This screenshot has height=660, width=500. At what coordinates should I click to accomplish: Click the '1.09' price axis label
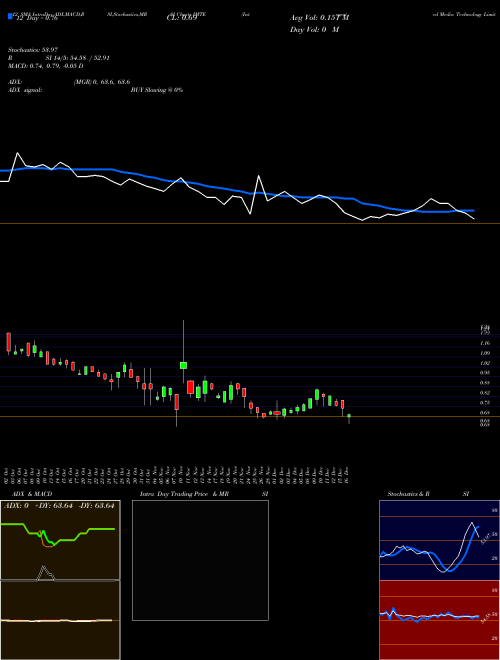tap(485, 353)
